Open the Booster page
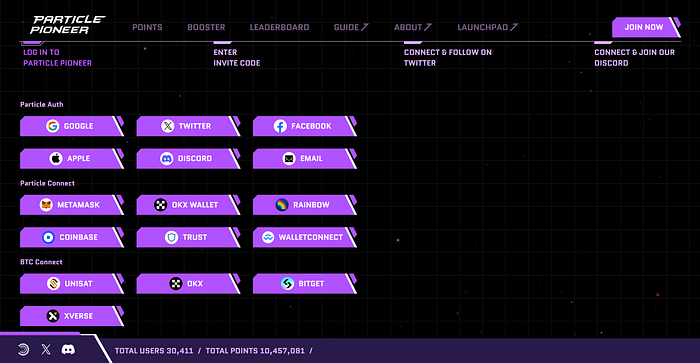700x363 pixels. (x=206, y=27)
